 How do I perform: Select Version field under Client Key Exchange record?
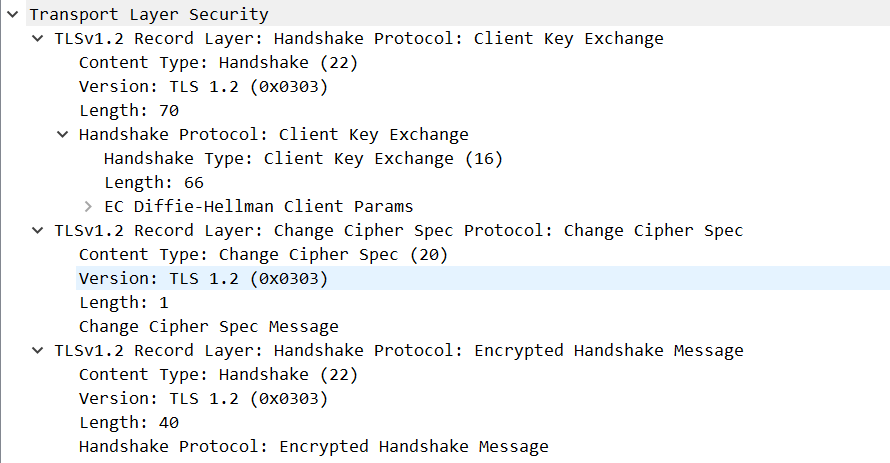203,87
